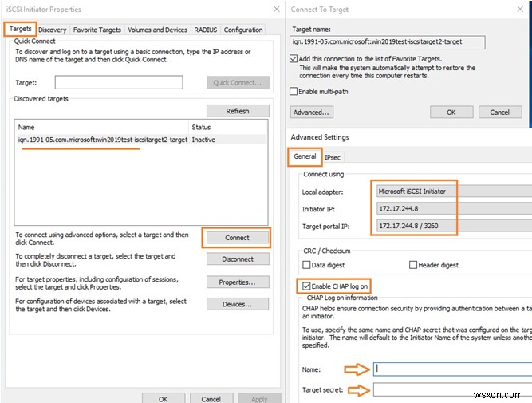Click Apply in iSCSI Initiator Properties
532x403 pixels.
click(x=259, y=398)
